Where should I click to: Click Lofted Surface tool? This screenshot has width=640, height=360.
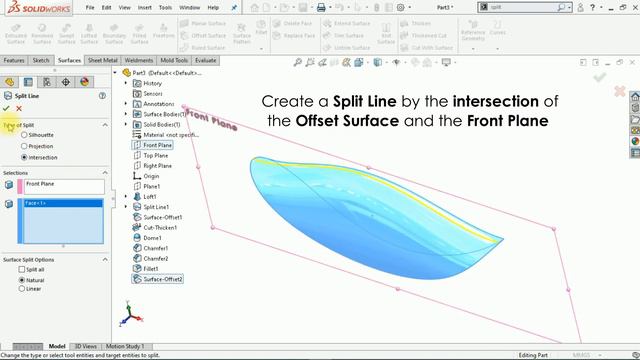coord(89,33)
